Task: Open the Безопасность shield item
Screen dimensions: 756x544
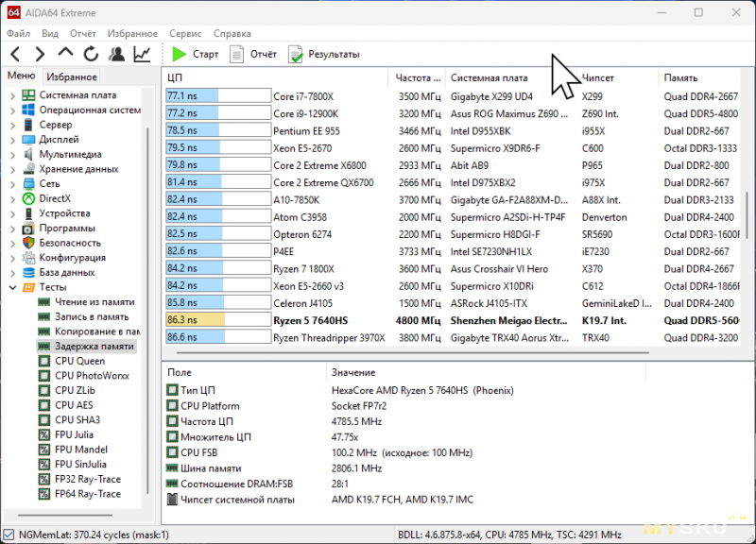Action: click(29, 243)
